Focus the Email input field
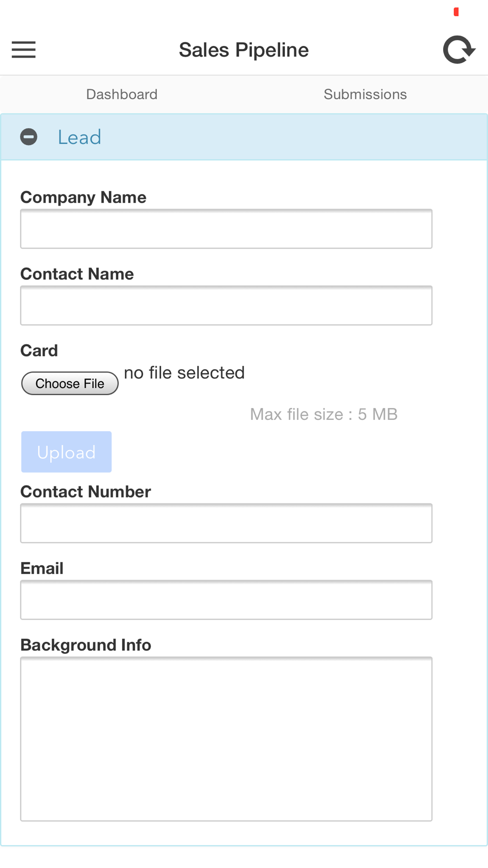Screen dimensions: 488x868 (226, 600)
